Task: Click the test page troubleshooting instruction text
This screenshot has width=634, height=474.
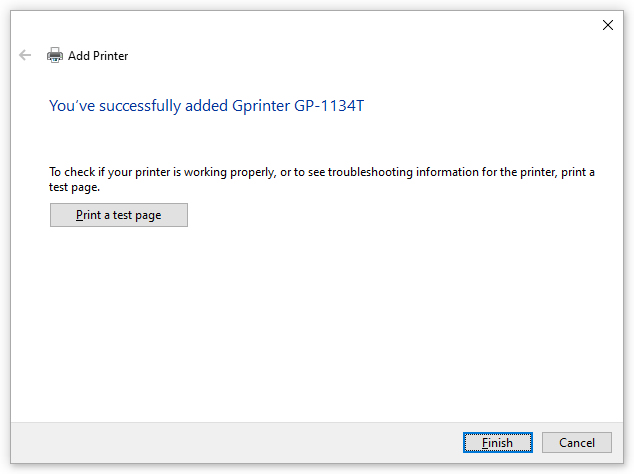Action: pos(322,179)
